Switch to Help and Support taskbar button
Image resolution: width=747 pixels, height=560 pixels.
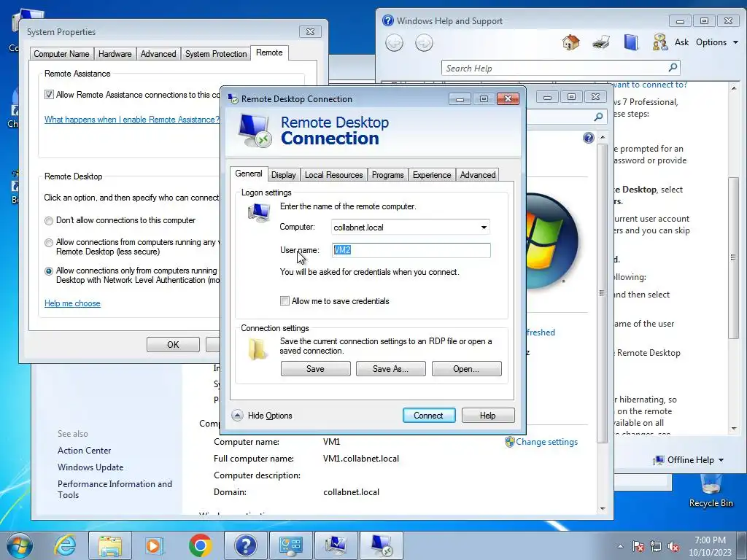pos(245,545)
